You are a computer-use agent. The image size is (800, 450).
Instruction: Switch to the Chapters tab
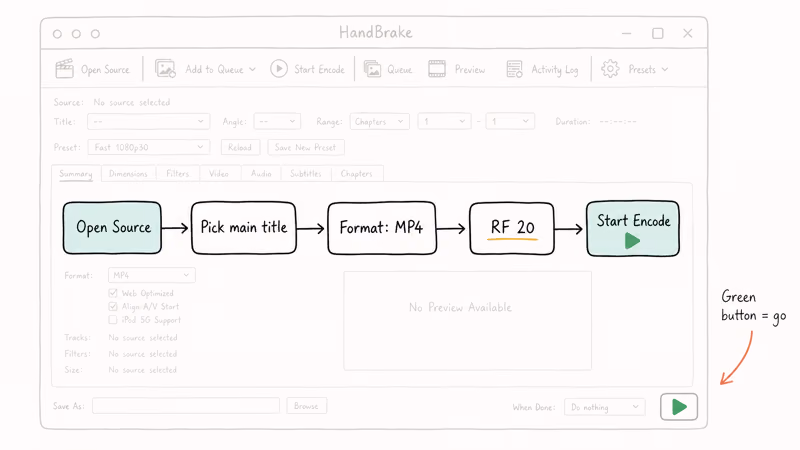[x=357, y=173]
